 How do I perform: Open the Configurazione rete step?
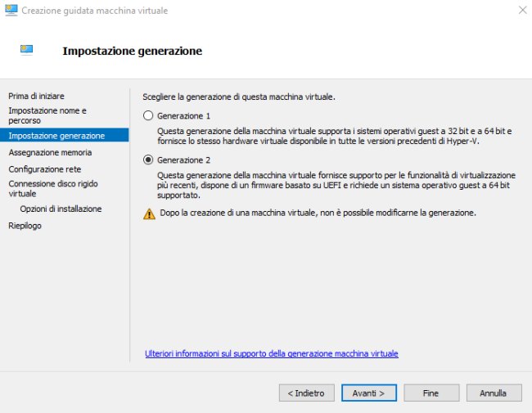(44, 168)
